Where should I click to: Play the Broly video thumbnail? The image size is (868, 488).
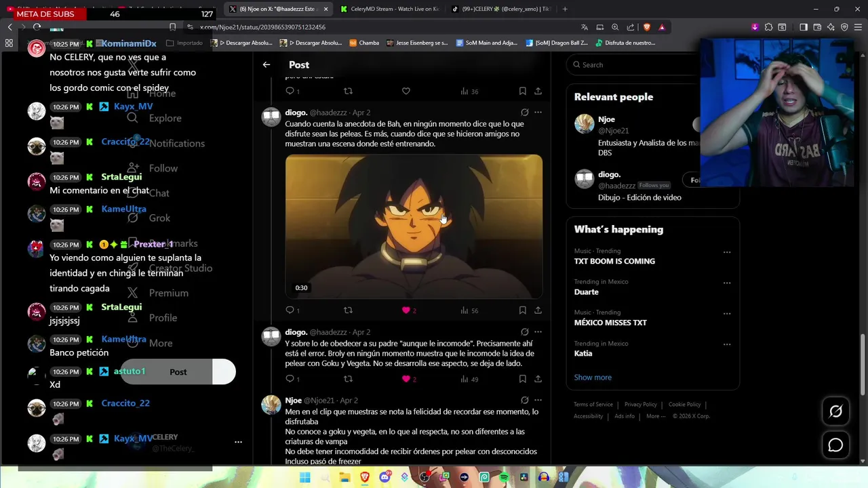[x=414, y=226]
